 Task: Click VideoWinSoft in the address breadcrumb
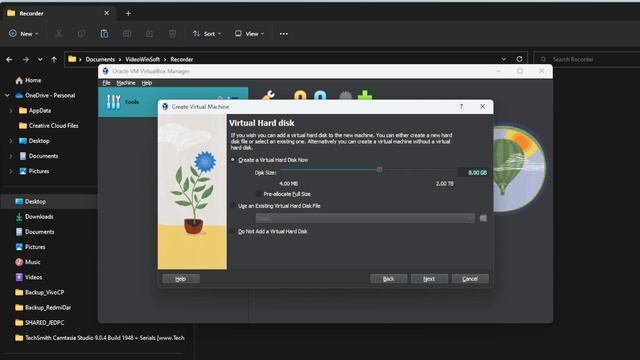(x=142, y=59)
